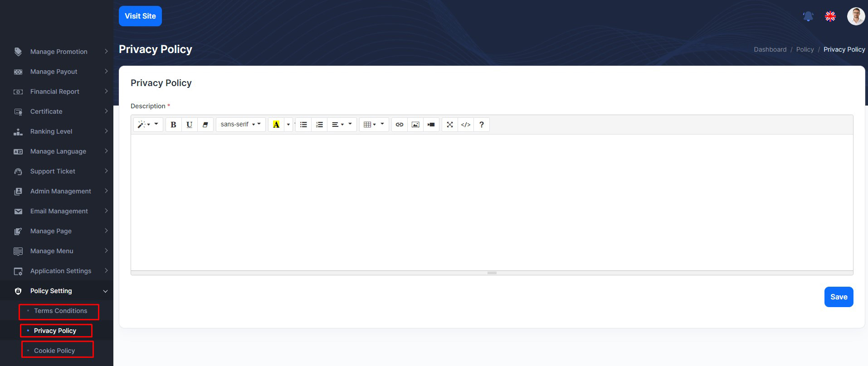
Task: Toggle underline formatting in the editor
Action: (189, 125)
